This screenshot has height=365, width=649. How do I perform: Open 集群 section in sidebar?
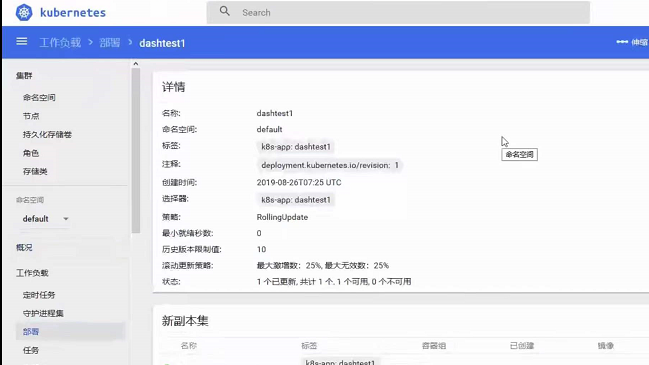pos(24,76)
